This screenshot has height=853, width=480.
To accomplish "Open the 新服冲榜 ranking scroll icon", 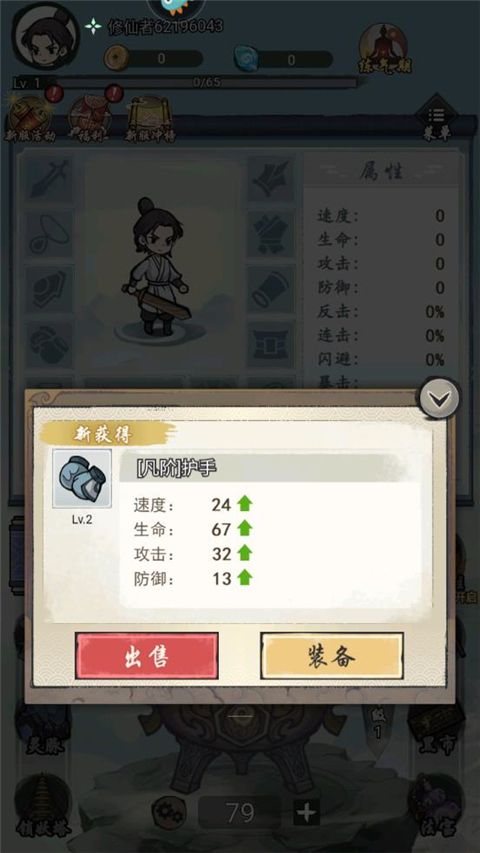I will pos(150,120).
